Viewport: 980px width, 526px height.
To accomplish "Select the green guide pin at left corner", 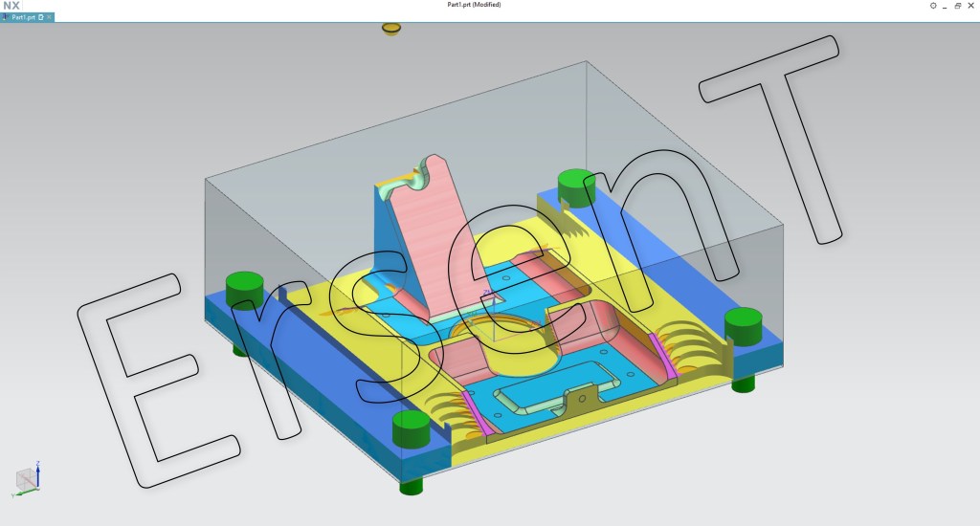I will coord(244,289).
